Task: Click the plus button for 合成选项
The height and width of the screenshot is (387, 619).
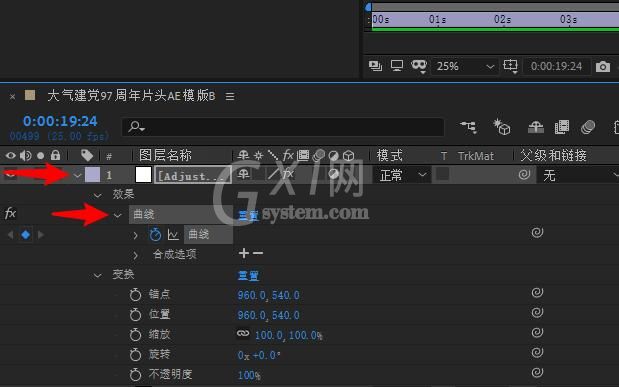Action: click(244, 253)
